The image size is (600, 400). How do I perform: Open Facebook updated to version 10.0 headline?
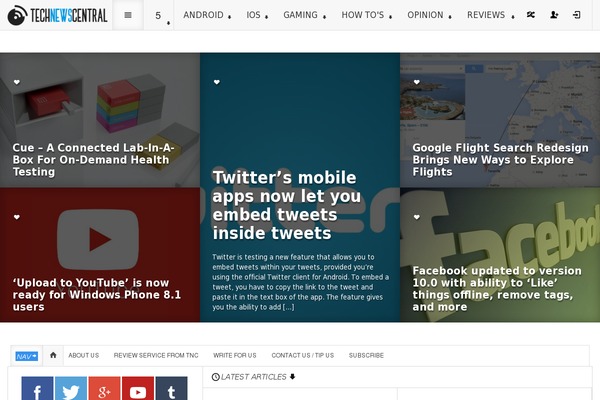coord(497,289)
